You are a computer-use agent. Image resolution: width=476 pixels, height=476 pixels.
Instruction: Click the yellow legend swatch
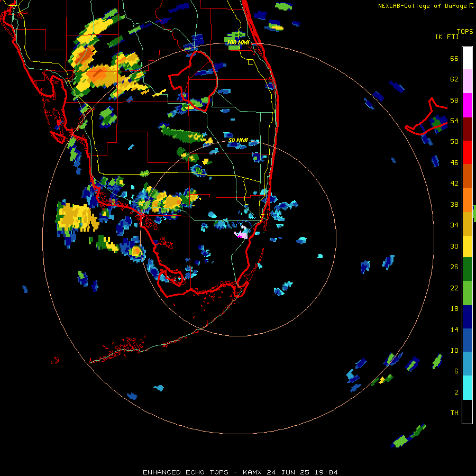(x=467, y=246)
